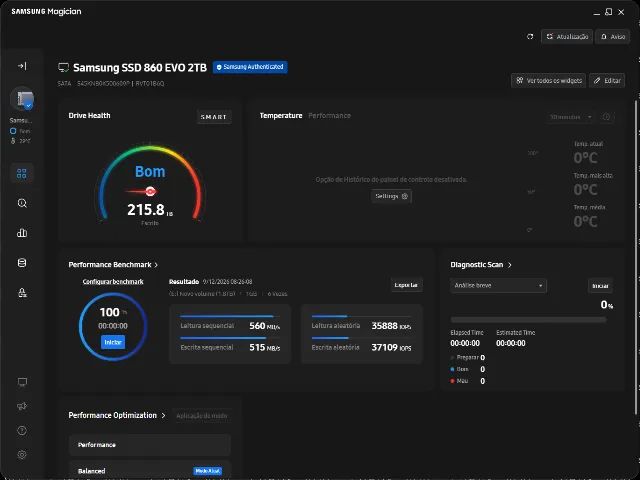This screenshot has width=640, height=480.
Task: Switch to the Performance tab
Action: pyautogui.click(x=329, y=116)
